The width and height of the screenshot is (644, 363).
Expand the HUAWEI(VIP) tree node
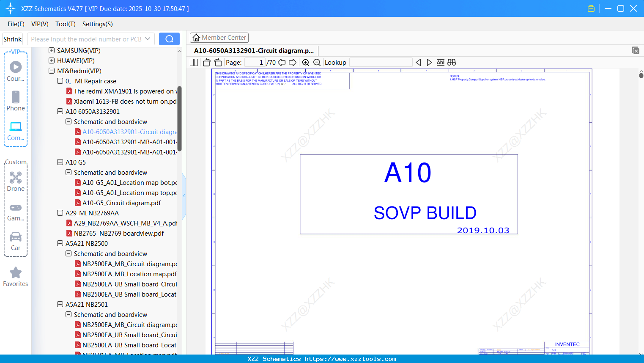tap(52, 60)
